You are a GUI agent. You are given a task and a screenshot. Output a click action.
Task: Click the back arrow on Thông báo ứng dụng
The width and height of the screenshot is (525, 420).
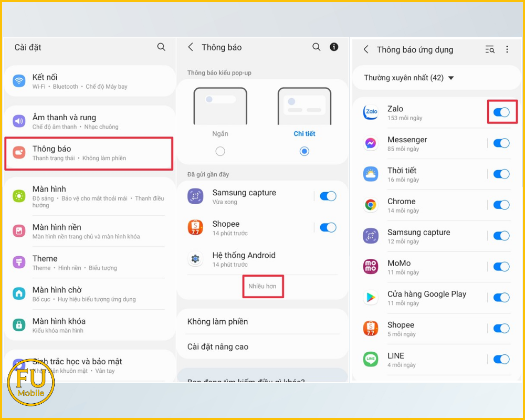pyautogui.click(x=366, y=49)
